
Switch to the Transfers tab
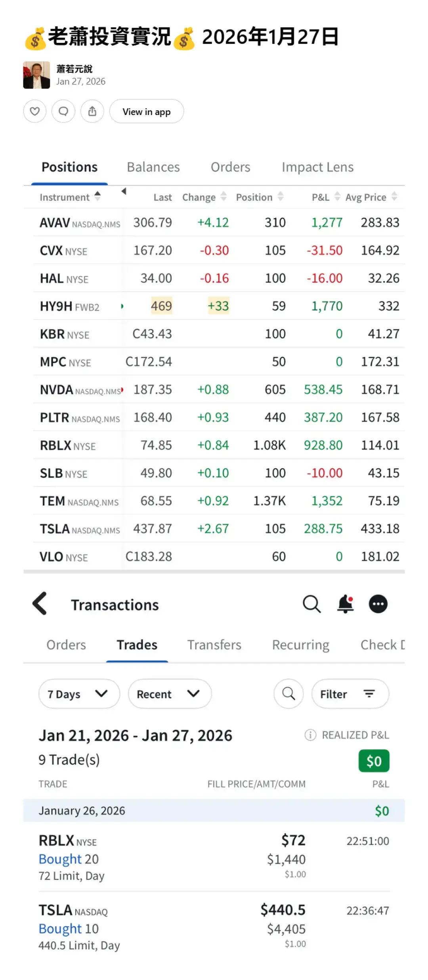click(x=214, y=645)
